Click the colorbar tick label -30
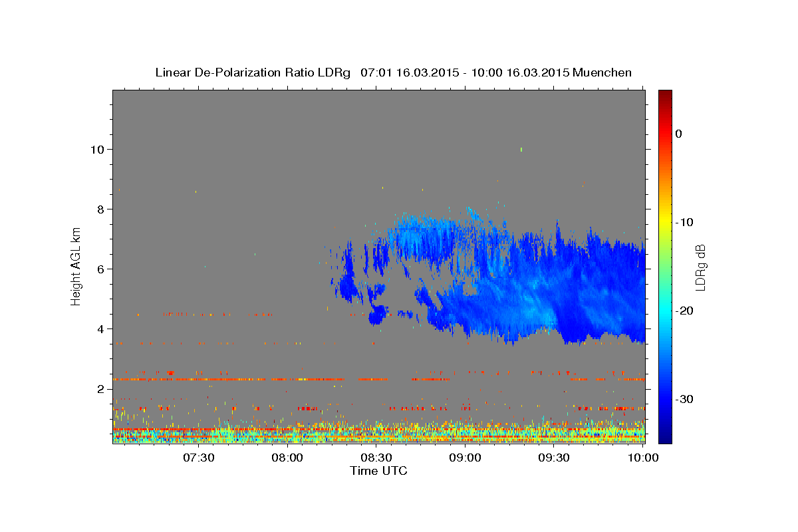 point(684,399)
